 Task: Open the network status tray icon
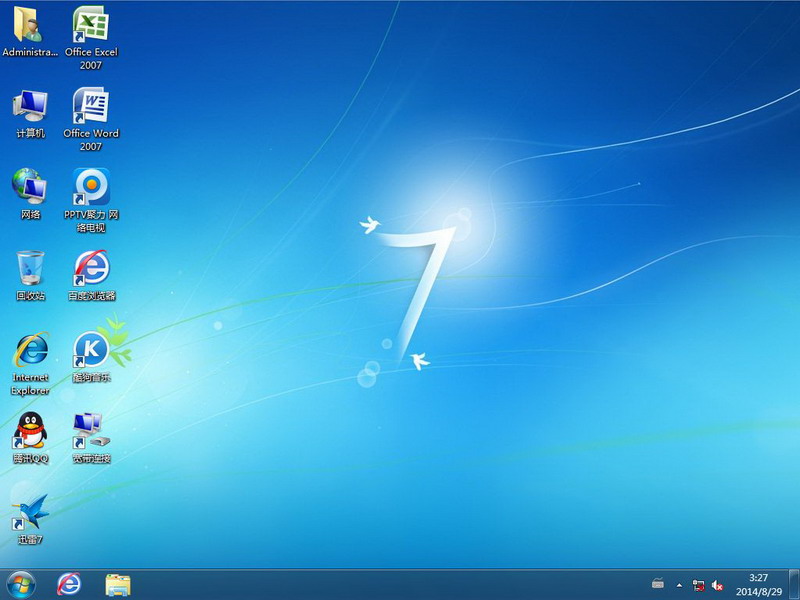[x=698, y=585]
